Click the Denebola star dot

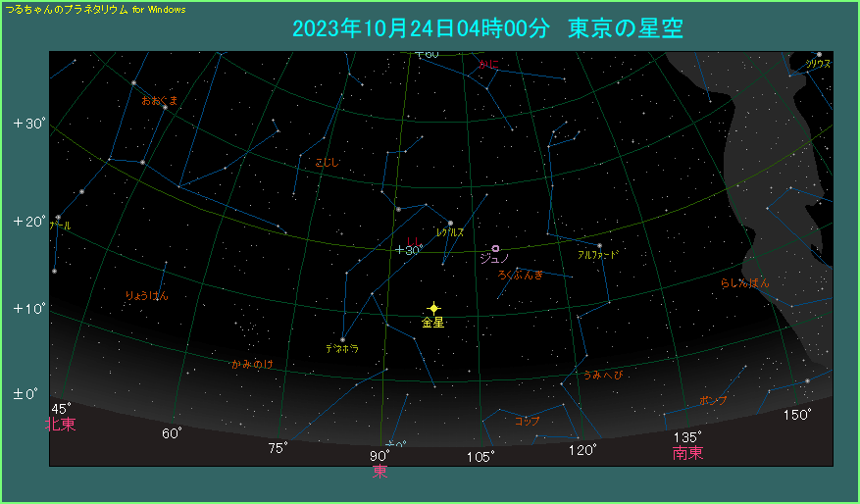coord(342,339)
